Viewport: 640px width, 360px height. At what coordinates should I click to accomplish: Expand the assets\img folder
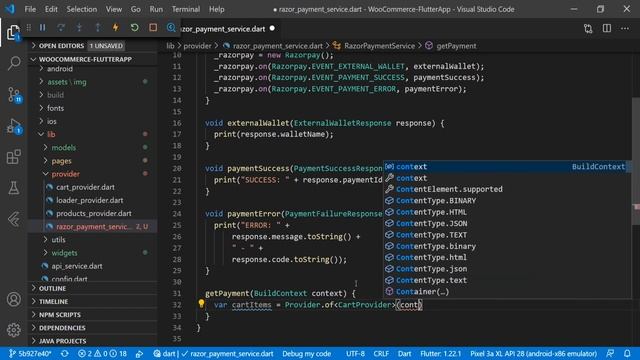coord(93,82)
